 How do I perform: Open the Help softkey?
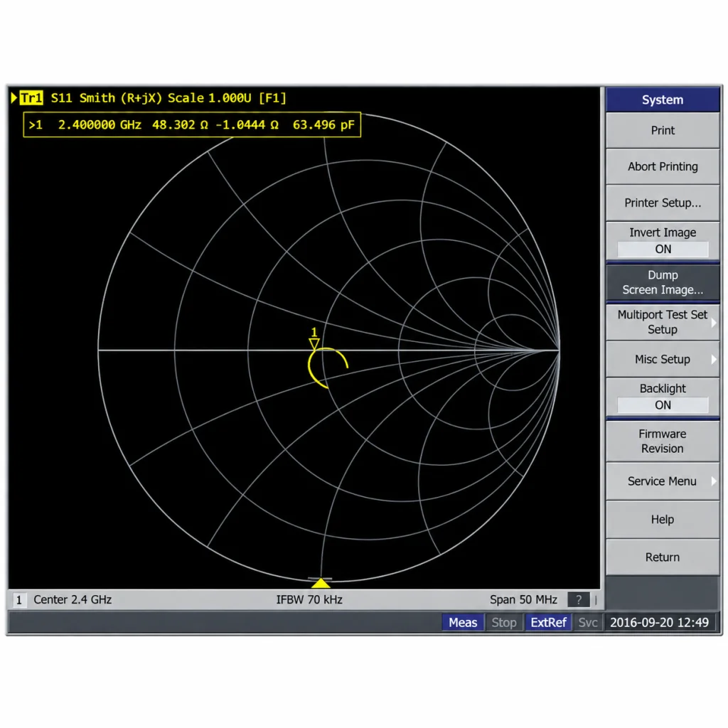(x=663, y=520)
